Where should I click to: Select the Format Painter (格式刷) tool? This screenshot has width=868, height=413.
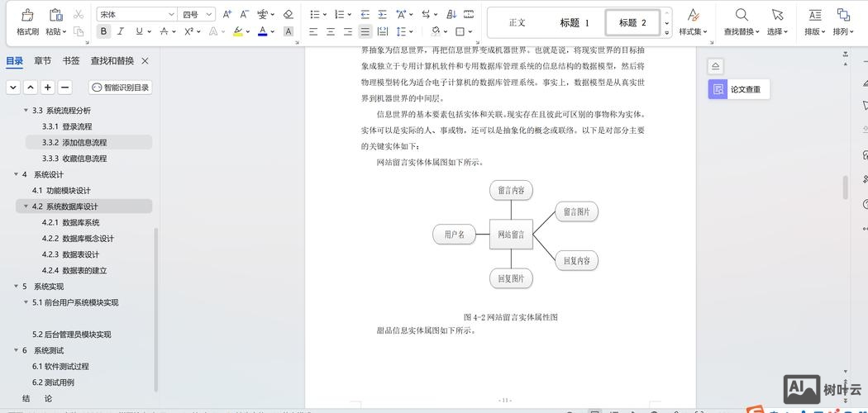coord(27,22)
